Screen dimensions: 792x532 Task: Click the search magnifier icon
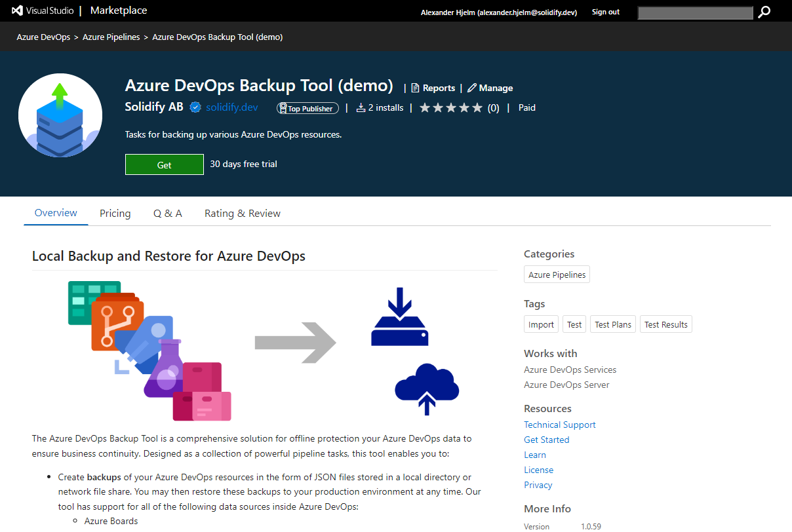click(764, 12)
